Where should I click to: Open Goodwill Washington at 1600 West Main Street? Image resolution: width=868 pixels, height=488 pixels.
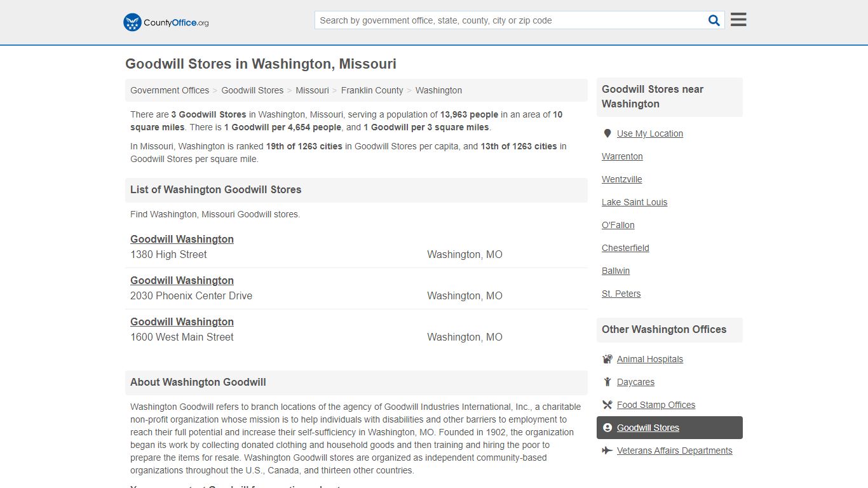(182, 322)
